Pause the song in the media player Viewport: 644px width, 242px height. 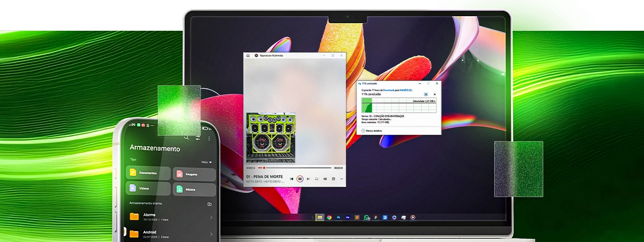tap(300, 179)
